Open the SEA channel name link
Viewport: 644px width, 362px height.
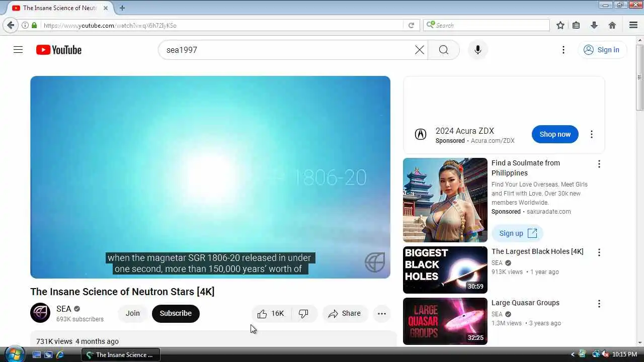64,309
